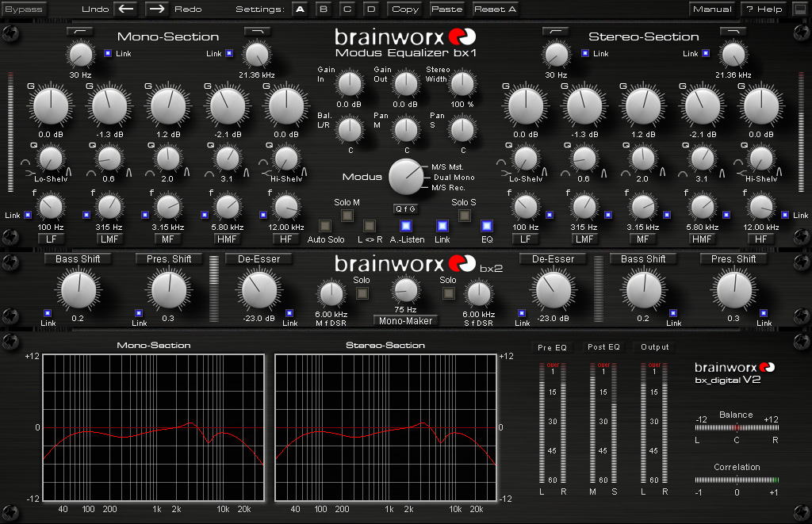Switch to settings slot B
Image resolution: width=812 pixels, height=524 pixels.
[x=324, y=9]
